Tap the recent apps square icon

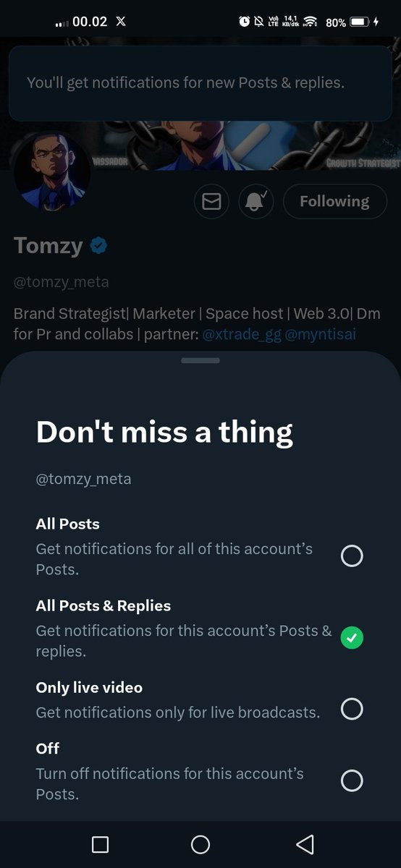[x=101, y=844]
